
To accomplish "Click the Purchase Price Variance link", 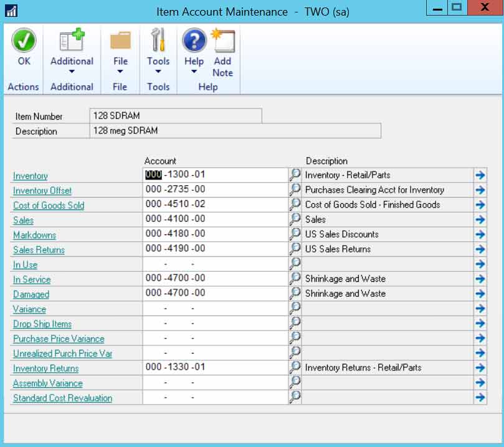I will click(57, 338).
